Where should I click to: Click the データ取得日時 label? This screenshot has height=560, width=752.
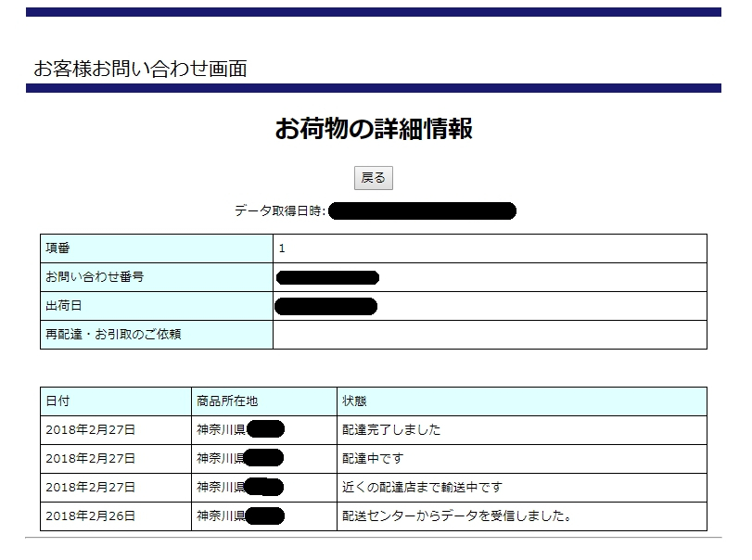tap(280, 210)
